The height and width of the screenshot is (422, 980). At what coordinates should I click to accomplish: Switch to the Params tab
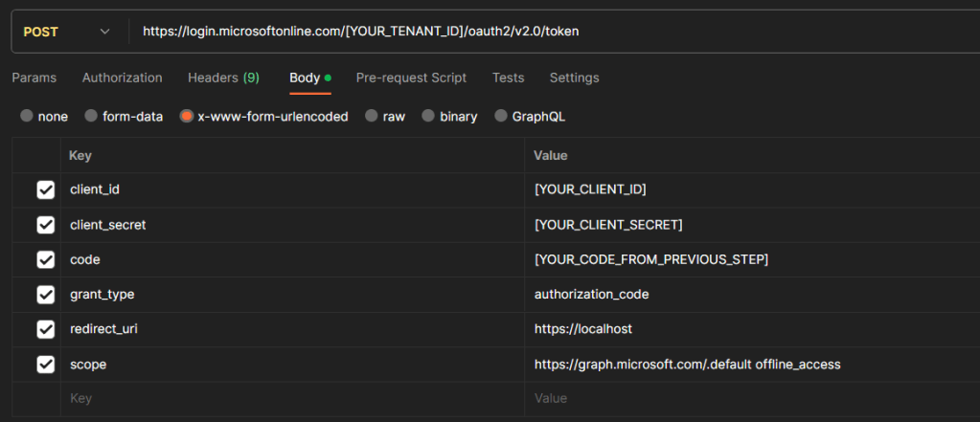[34, 78]
